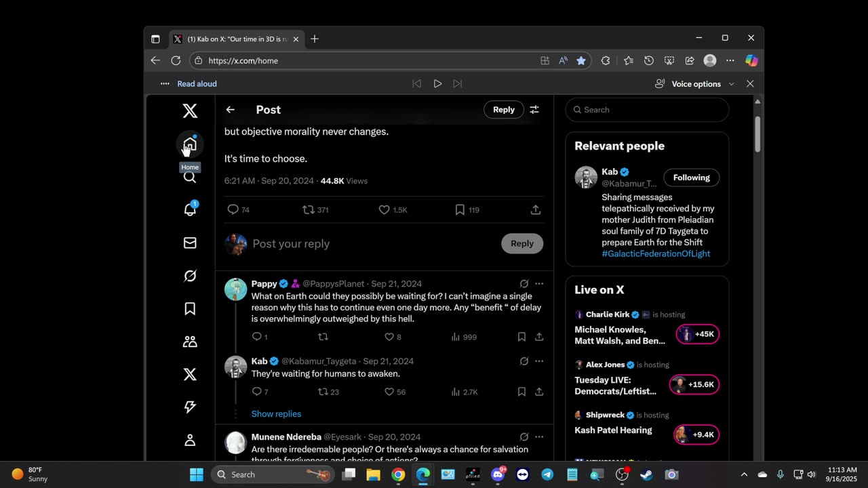Image resolution: width=868 pixels, height=488 pixels.
Task: Click the X Search input field
Action: [x=647, y=110]
